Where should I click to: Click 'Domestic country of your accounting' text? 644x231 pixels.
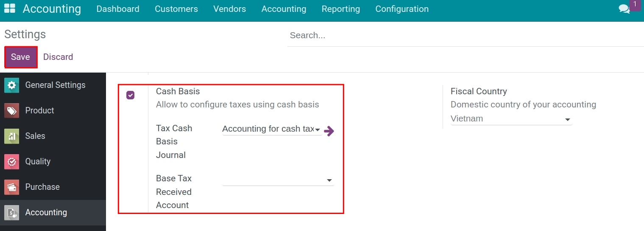[x=524, y=104]
